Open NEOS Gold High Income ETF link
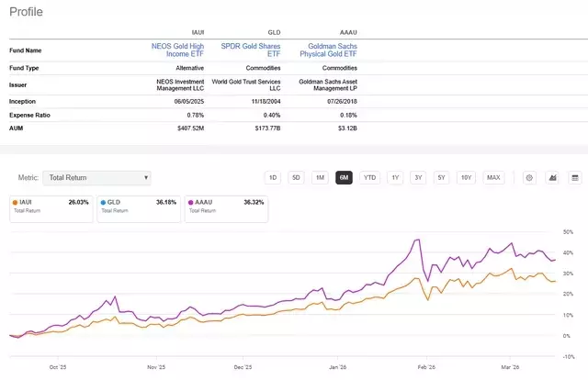 tap(177, 50)
